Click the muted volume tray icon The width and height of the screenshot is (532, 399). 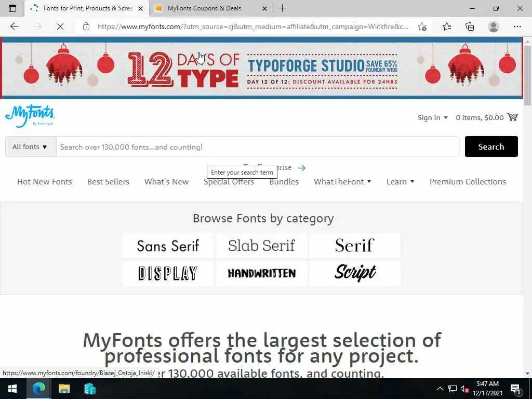(x=465, y=389)
